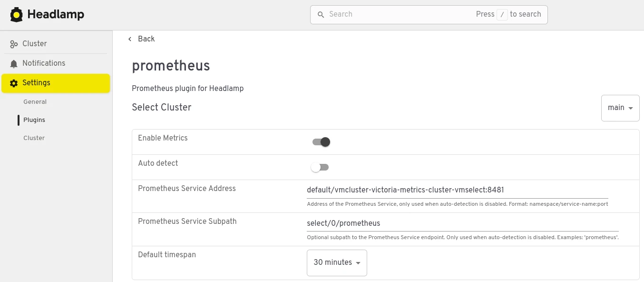
Task: Click the Cluster icon in the sidebar
Action: pyautogui.click(x=13, y=44)
